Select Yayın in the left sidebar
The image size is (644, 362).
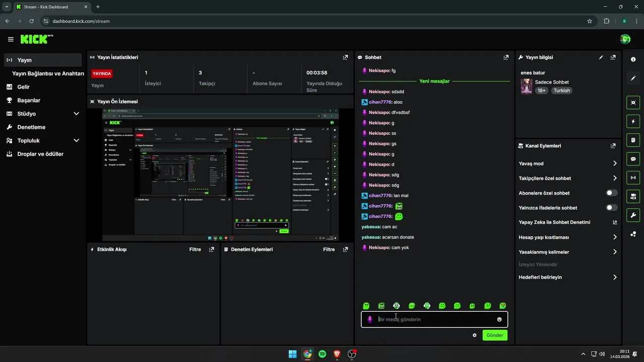tap(43, 60)
